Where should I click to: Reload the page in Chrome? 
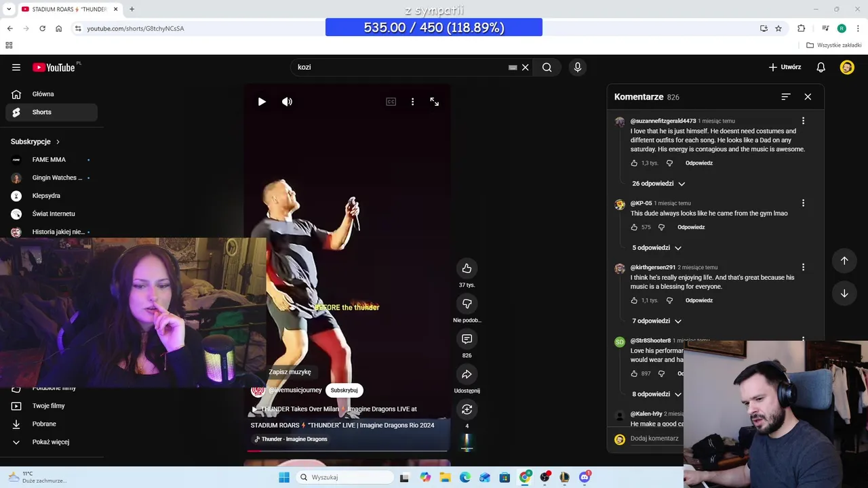(x=42, y=28)
